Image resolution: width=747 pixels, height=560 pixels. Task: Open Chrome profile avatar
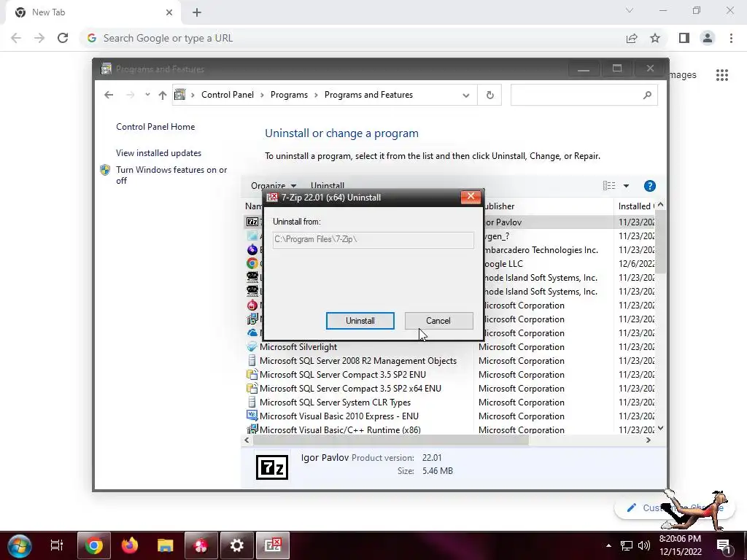708,38
